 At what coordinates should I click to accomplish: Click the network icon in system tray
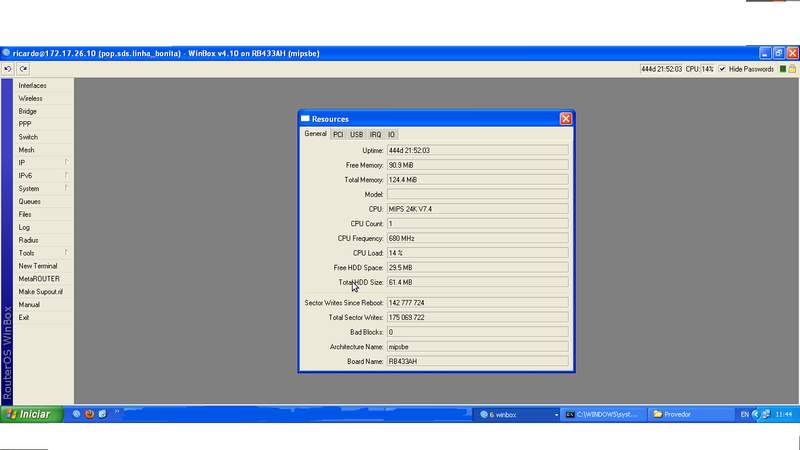(x=765, y=415)
